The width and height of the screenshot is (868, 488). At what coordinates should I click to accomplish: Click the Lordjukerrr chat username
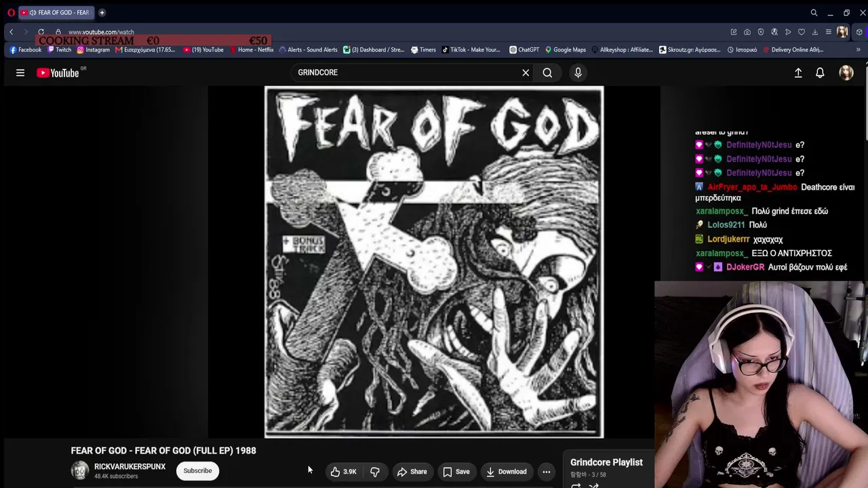click(x=728, y=239)
